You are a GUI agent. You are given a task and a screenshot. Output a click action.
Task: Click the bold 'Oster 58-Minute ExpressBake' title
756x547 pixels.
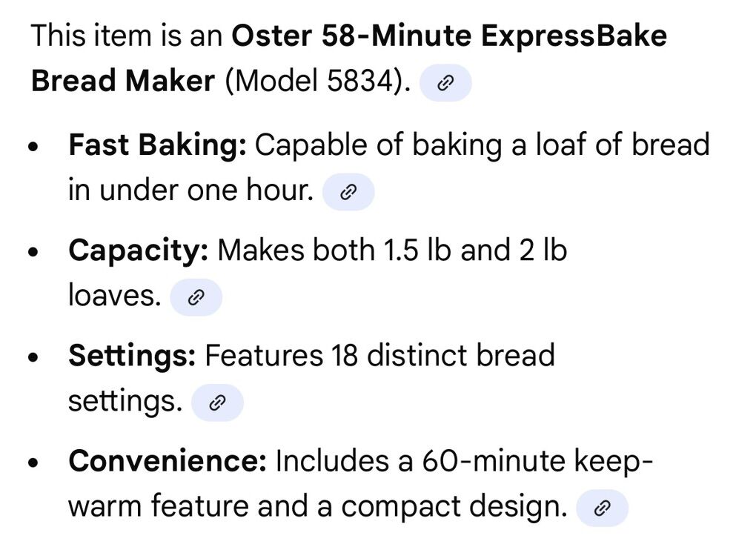(449, 36)
